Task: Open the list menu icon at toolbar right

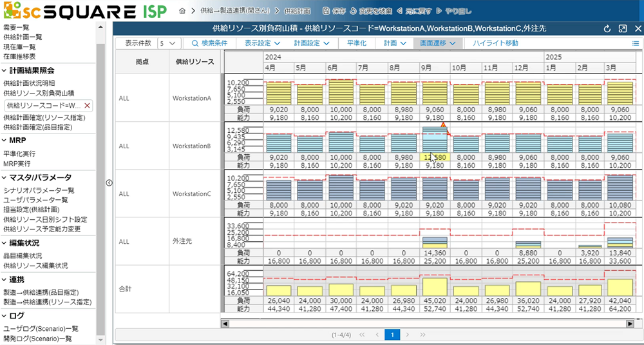Action: [636, 43]
